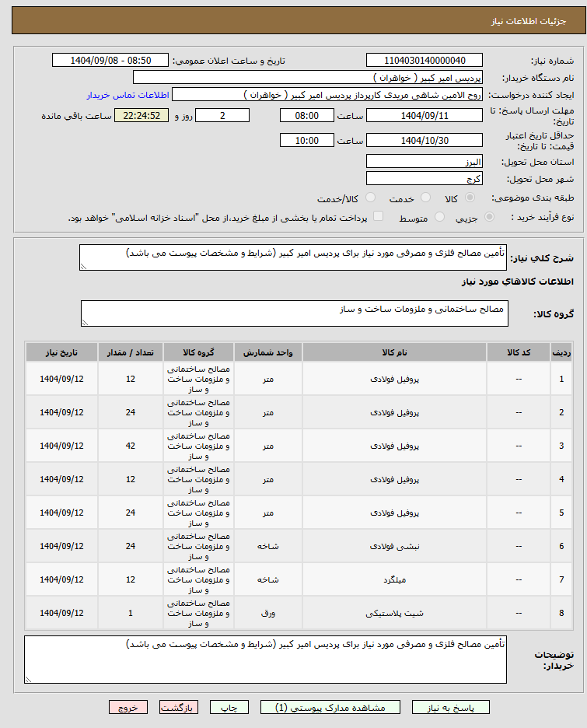Image resolution: width=587 pixels, height=728 pixels.
Task: Select the خدمت radio button
Action: (425, 198)
